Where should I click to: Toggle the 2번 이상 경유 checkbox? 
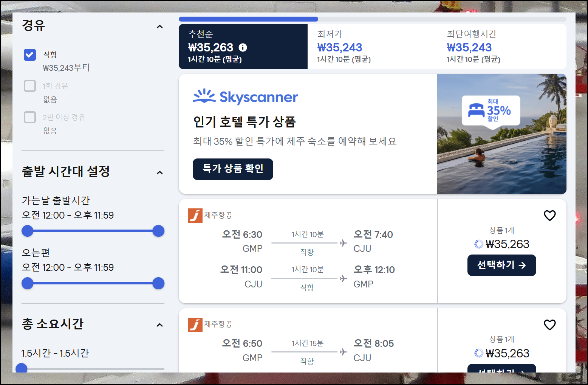coord(30,117)
